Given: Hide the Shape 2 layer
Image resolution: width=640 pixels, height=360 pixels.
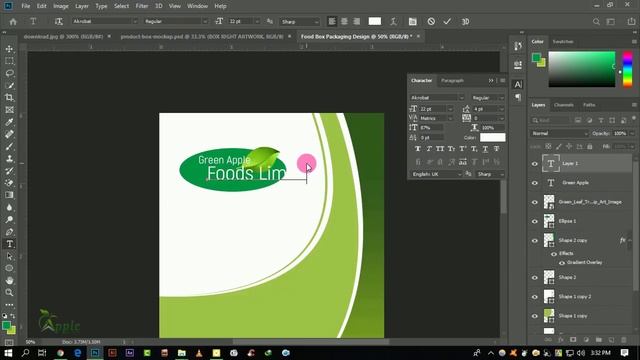Looking at the screenshot, I should tap(535, 278).
